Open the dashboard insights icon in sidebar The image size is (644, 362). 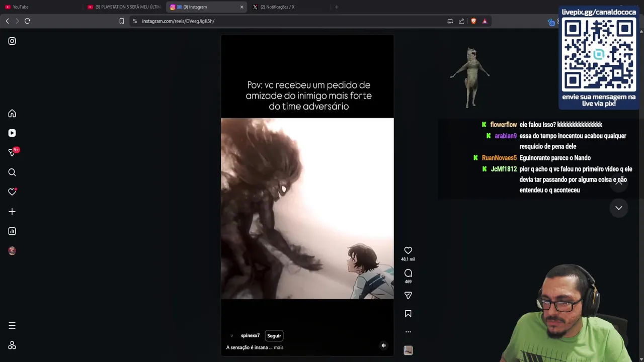click(12, 231)
